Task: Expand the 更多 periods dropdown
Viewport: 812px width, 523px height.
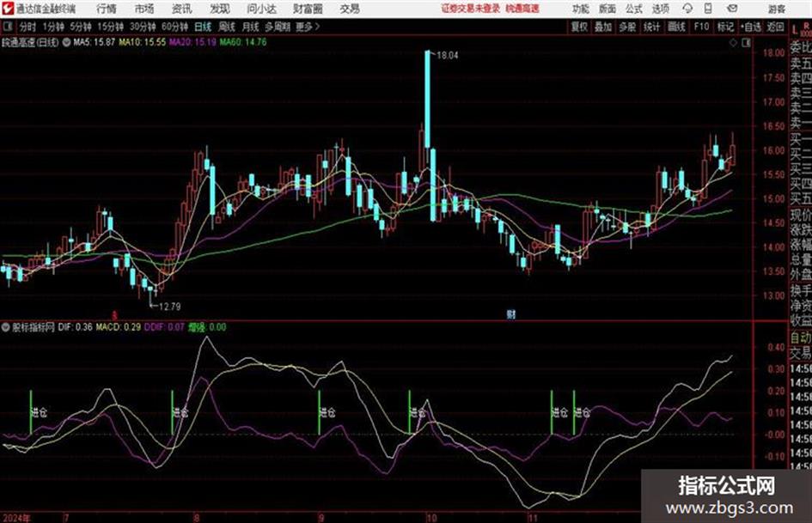Action: [308, 27]
